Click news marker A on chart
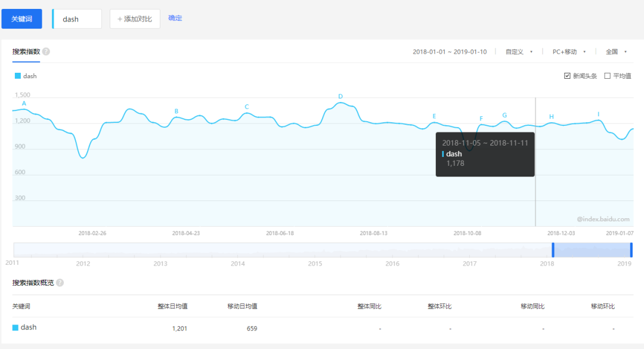Screen dimensions: 644x349 tap(24, 103)
